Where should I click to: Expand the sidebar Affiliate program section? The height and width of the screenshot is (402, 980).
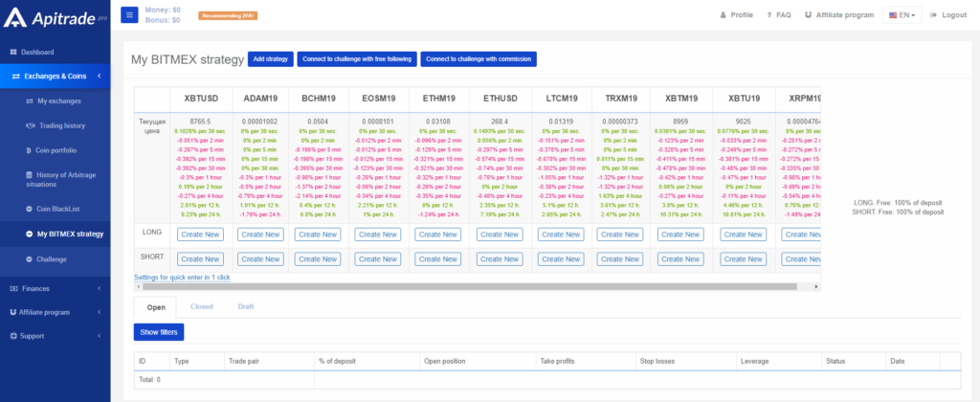pyautogui.click(x=55, y=312)
